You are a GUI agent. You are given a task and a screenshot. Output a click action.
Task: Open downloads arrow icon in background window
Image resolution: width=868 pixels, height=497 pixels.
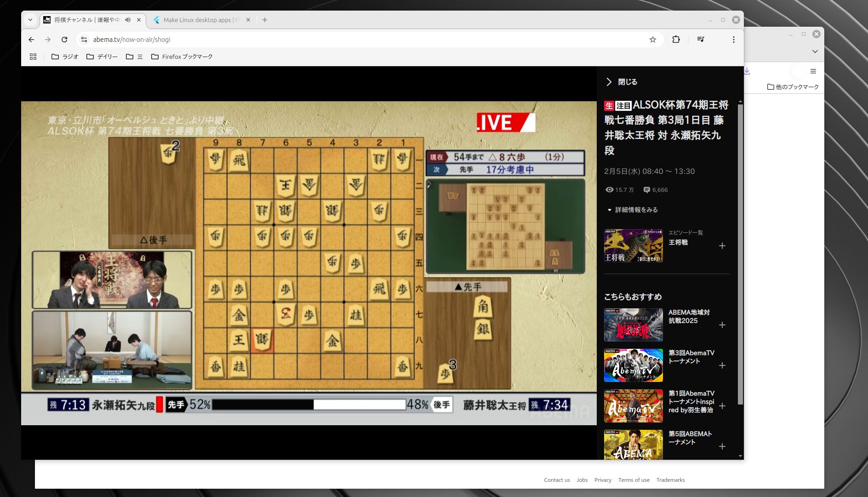point(747,71)
